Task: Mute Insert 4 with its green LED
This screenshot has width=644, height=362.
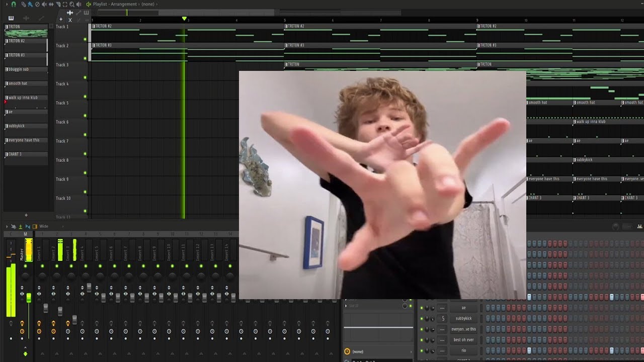Action: tap(86, 266)
